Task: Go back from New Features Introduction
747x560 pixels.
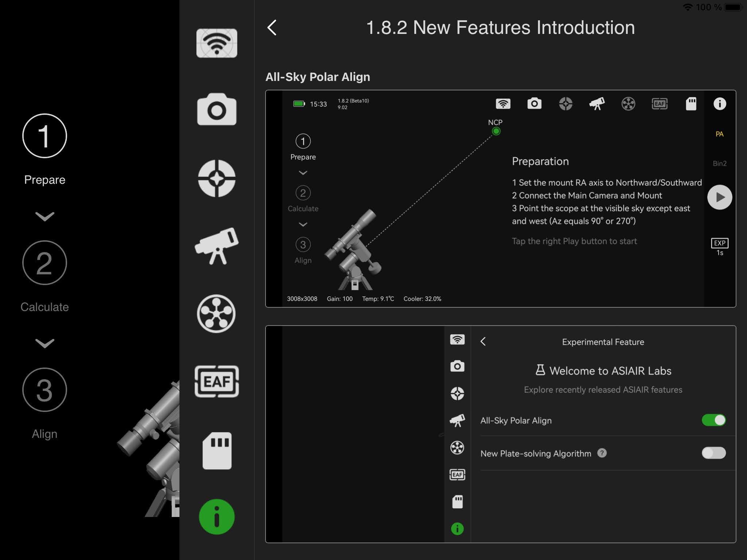Action: pos(272,28)
